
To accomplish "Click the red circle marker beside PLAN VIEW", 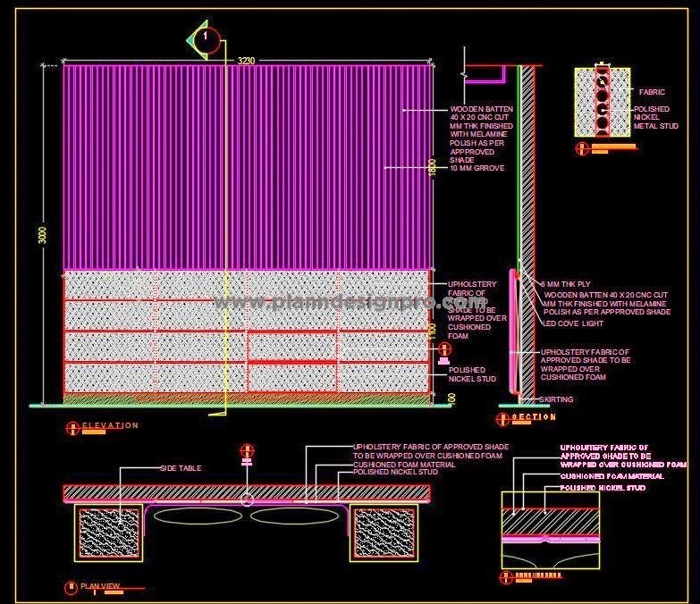I will pos(71,587).
